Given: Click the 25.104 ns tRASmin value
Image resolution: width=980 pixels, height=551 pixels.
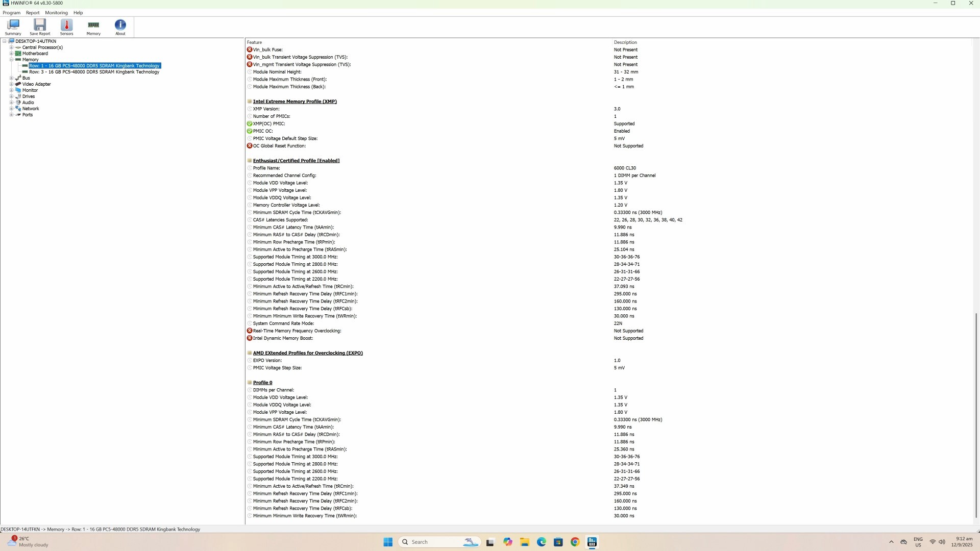Looking at the screenshot, I should point(624,249).
